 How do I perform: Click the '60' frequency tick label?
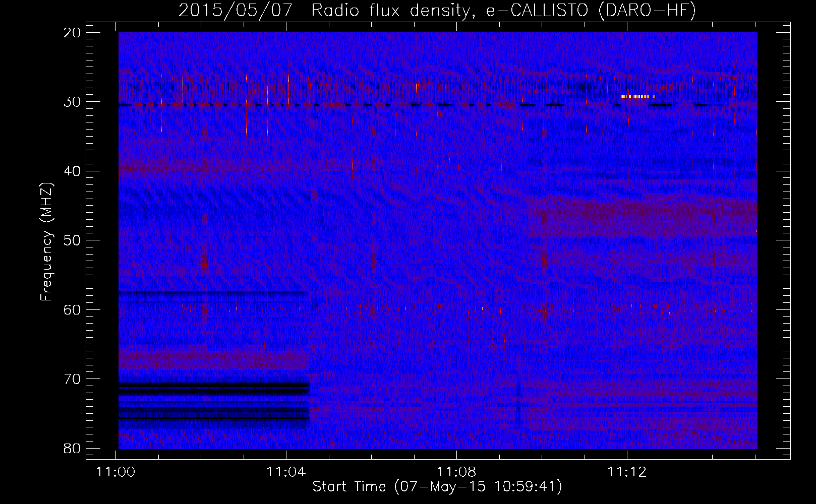tap(73, 309)
